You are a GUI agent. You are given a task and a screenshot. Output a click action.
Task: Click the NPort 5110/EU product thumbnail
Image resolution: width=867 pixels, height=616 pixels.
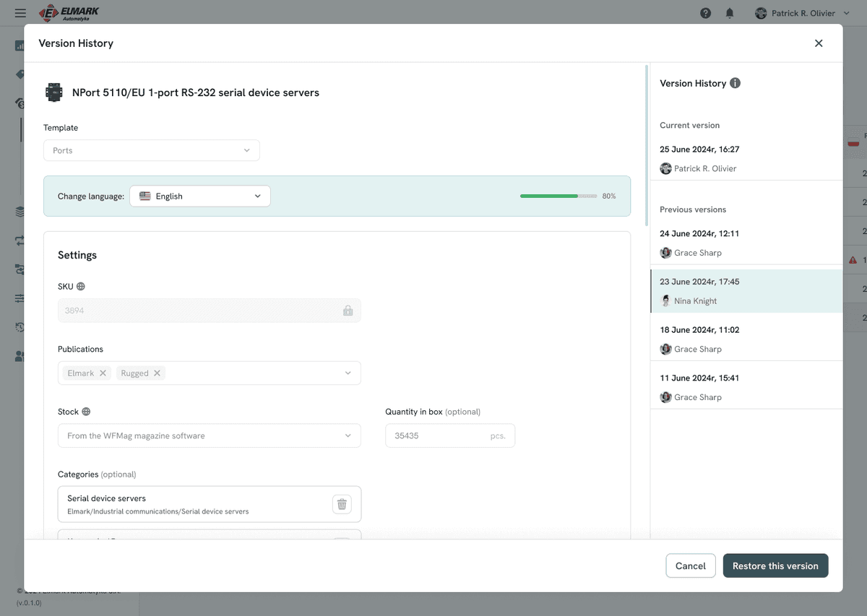(53, 92)
